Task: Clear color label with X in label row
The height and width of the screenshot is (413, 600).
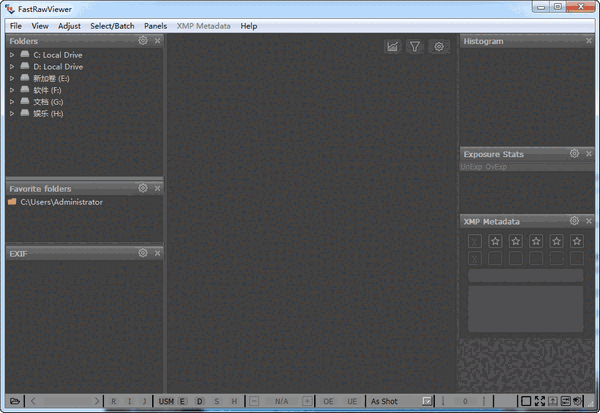Action: tap(474, 258)
